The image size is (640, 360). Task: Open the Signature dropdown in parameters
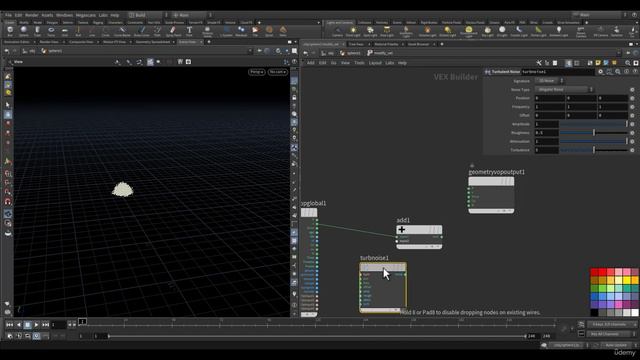(x=549, y=81)
